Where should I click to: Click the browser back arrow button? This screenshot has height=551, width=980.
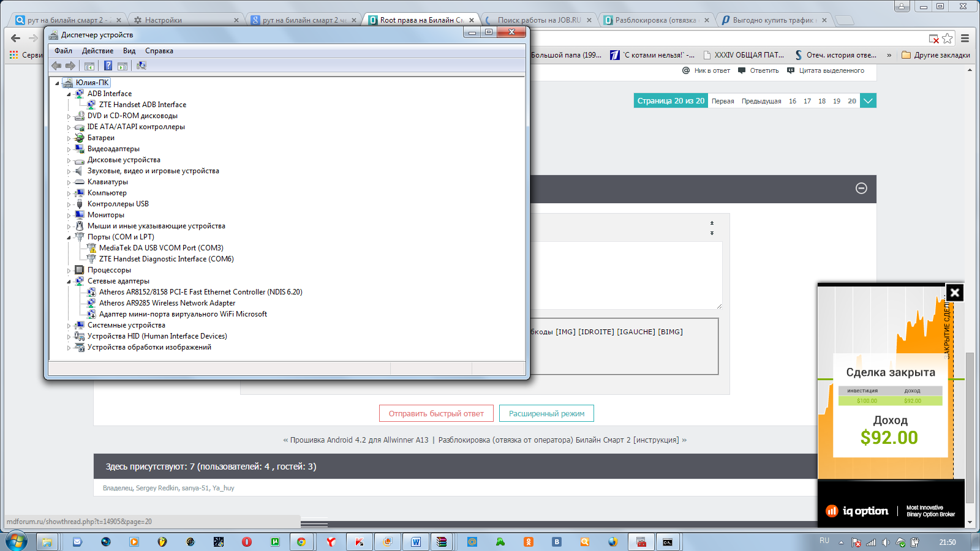[x=15, y=38]
